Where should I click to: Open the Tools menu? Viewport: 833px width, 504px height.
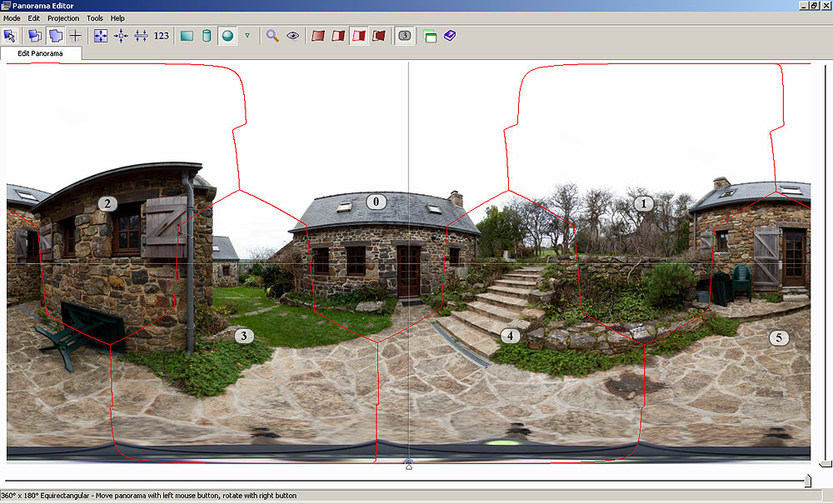(x=95, y=17)
